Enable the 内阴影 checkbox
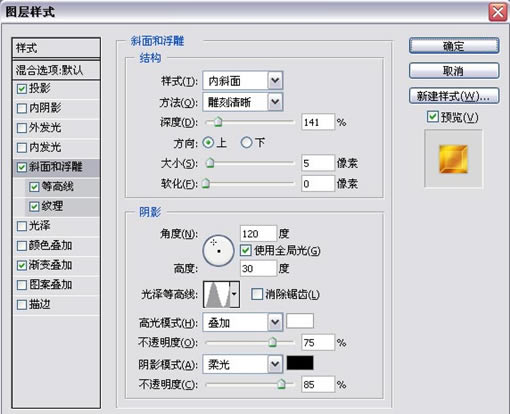Screen dimensions: 510x414 coord(22,108)
